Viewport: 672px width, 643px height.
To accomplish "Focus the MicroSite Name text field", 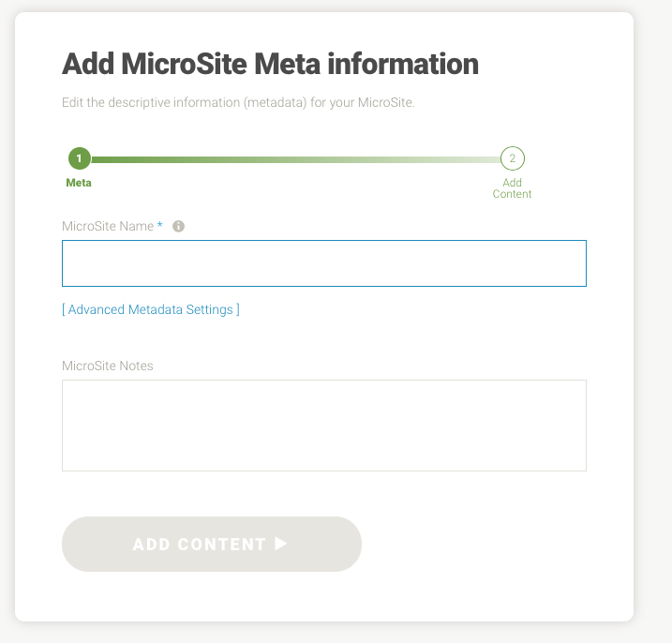I will pos(324,263).
